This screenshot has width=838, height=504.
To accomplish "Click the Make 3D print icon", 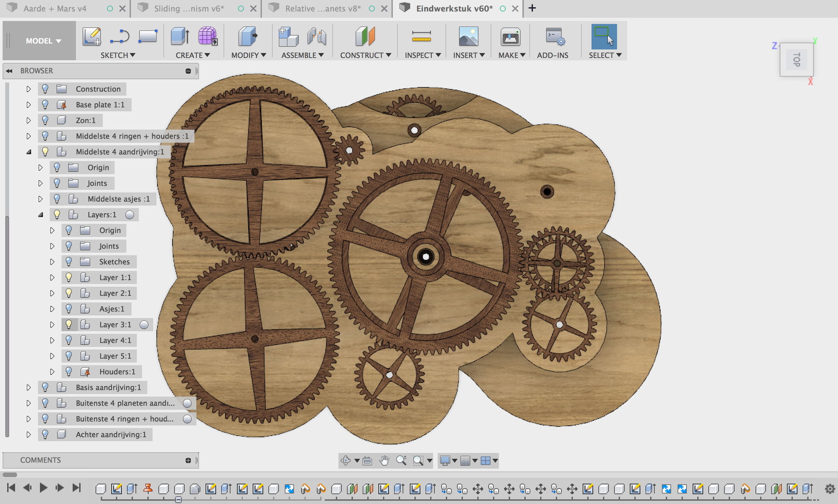I will pyautogui.click(x=510, y=37).
